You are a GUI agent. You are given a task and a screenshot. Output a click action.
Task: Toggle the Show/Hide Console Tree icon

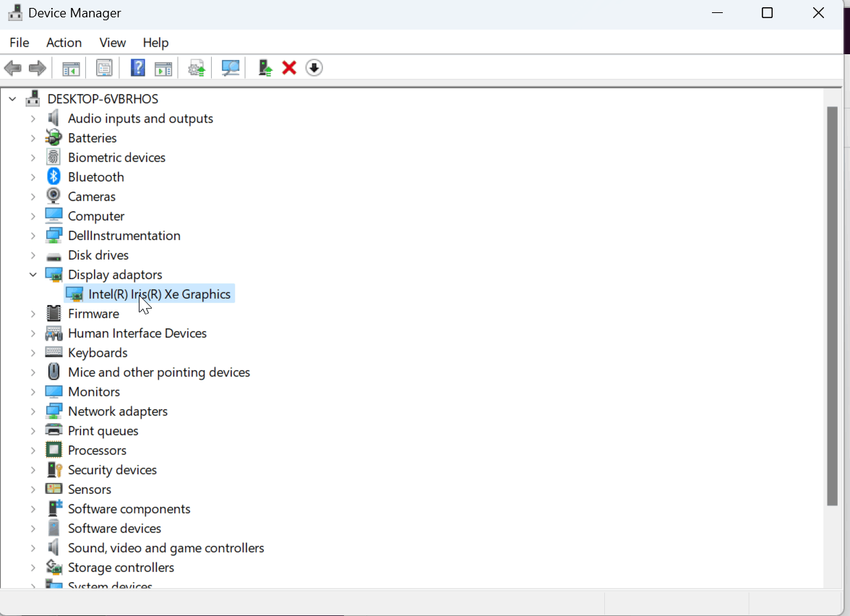pos(71,68)
